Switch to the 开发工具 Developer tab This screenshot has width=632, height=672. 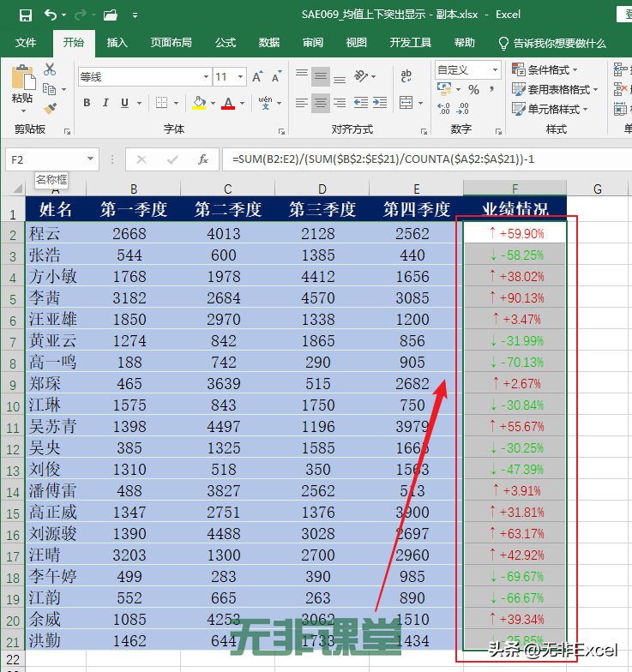(410, 43)
